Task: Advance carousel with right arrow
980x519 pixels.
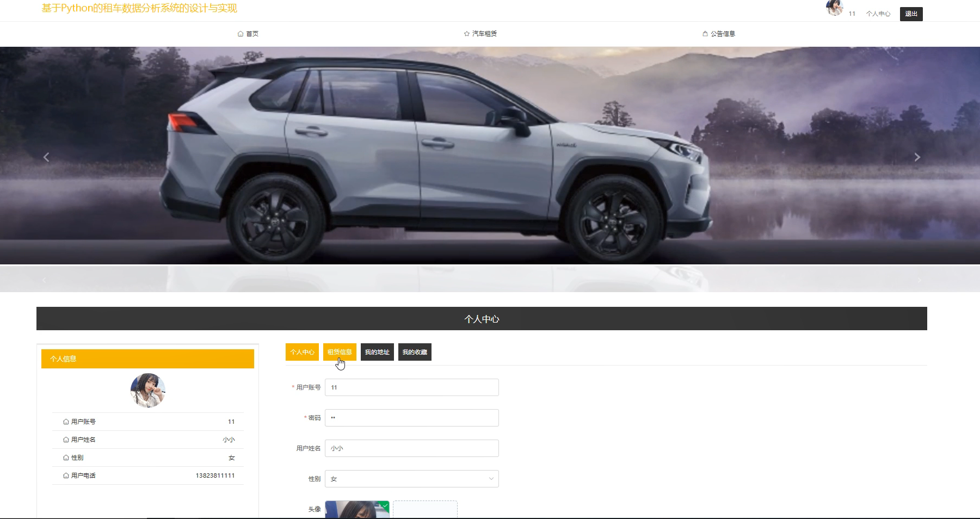Action: (x=917, y=157)
